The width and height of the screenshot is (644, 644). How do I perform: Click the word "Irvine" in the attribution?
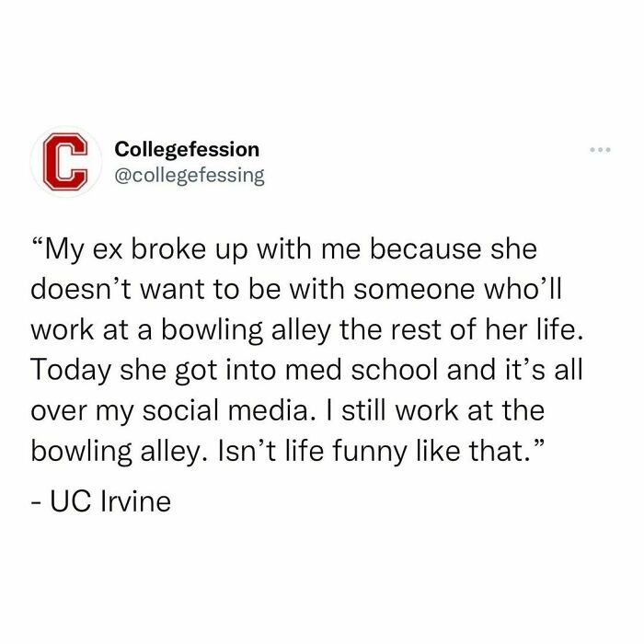coord(135,501)
